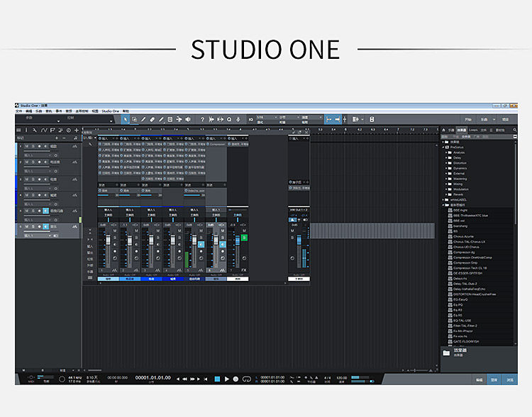Click the 项目 button at top right
The height and width of the screenshot is (417, 532).
point(506,119)
